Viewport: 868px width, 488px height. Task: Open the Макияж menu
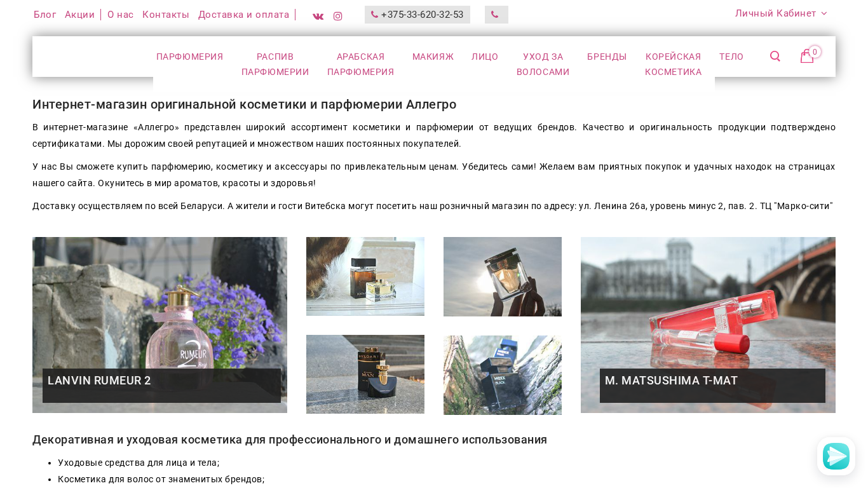433,57
